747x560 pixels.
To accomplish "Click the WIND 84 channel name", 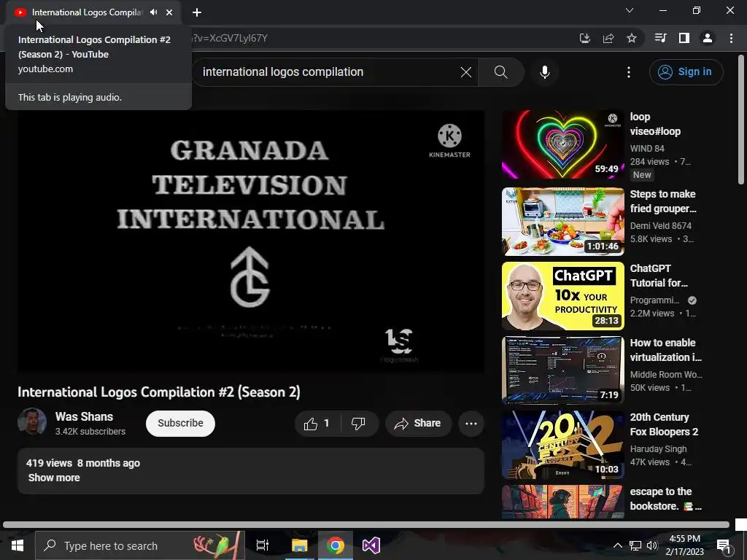I will 647,149.
